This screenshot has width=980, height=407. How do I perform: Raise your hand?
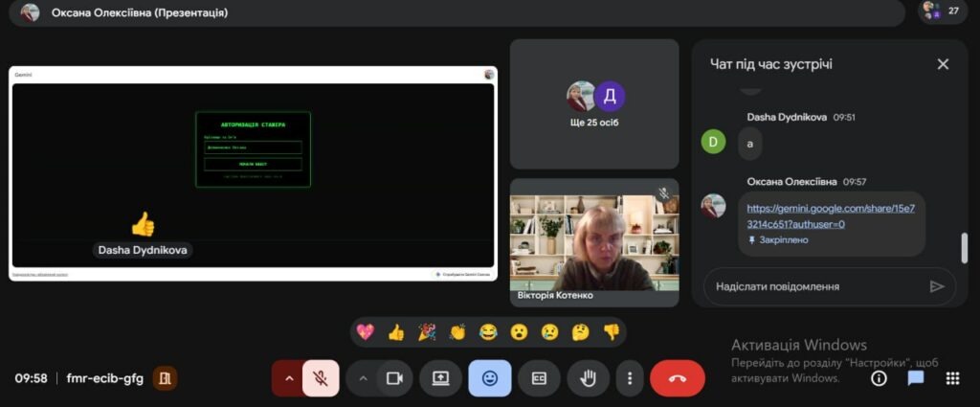coord(588,378)
